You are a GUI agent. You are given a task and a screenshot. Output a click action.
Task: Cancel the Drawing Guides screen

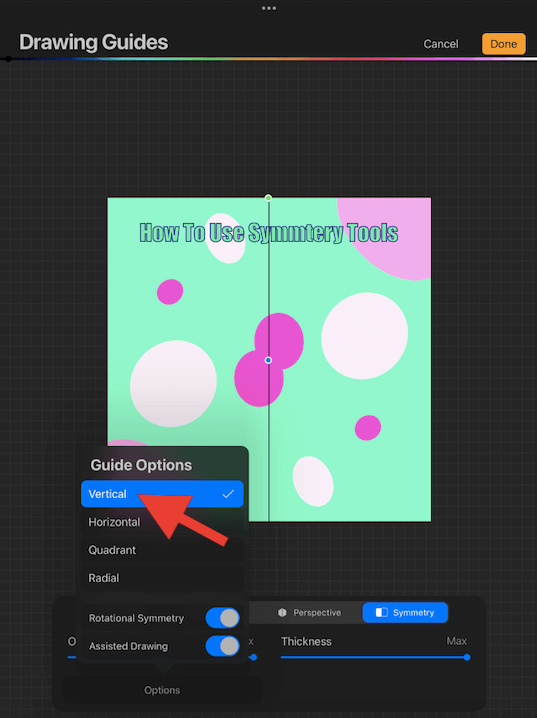tap(441, 44)
